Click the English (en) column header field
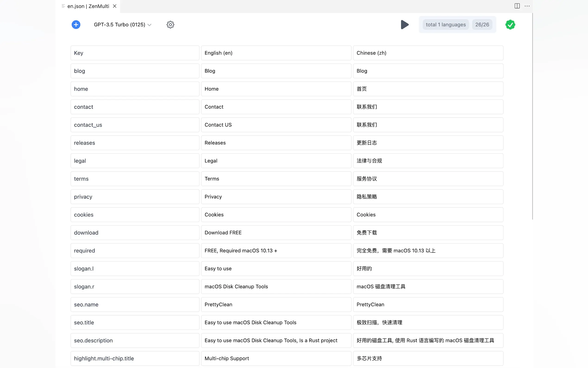 coord(276,53)
